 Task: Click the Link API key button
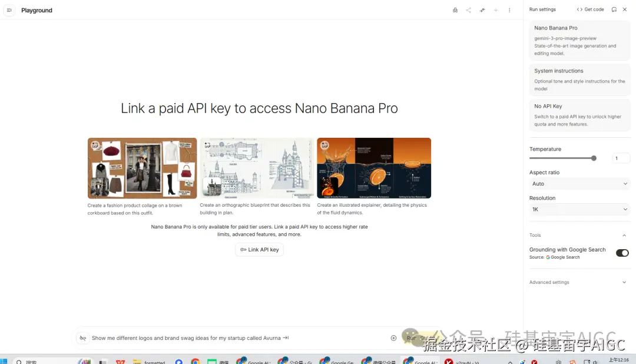click(x=260, y=250)
